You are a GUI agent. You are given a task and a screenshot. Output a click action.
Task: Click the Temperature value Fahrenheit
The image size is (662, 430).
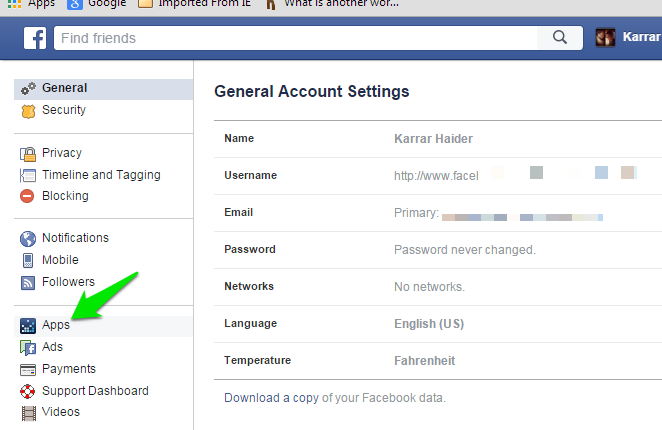[x=424, y=361]
